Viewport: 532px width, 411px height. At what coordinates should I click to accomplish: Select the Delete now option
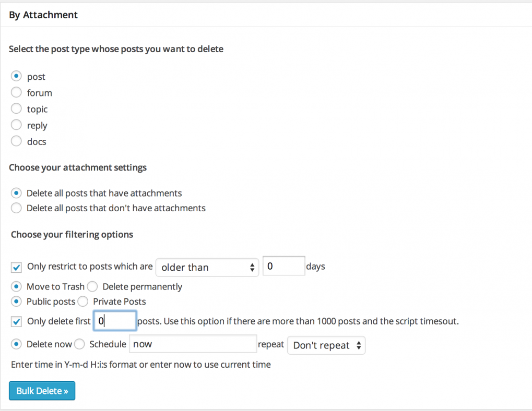point(16,344)
